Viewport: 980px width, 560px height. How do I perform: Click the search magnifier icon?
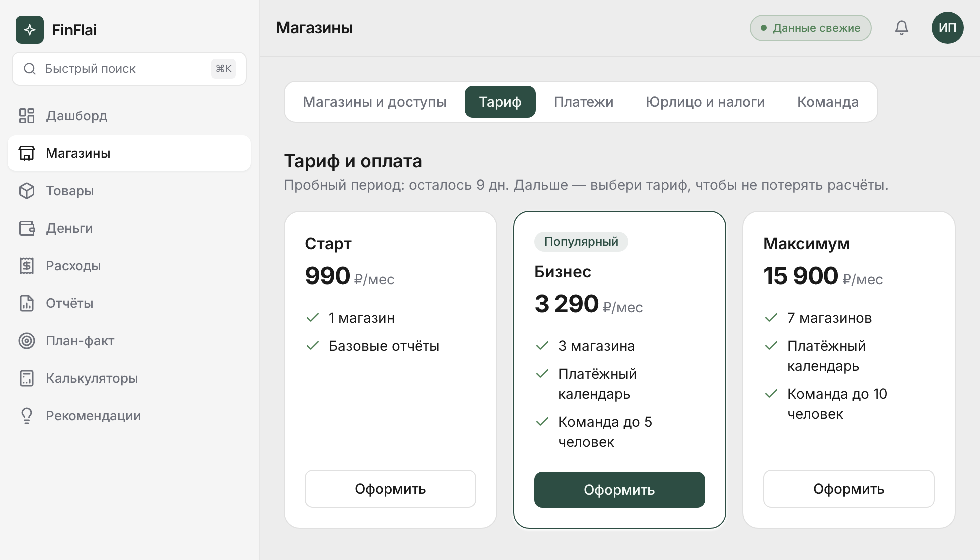pyautogui.click(x=30, y=69)
